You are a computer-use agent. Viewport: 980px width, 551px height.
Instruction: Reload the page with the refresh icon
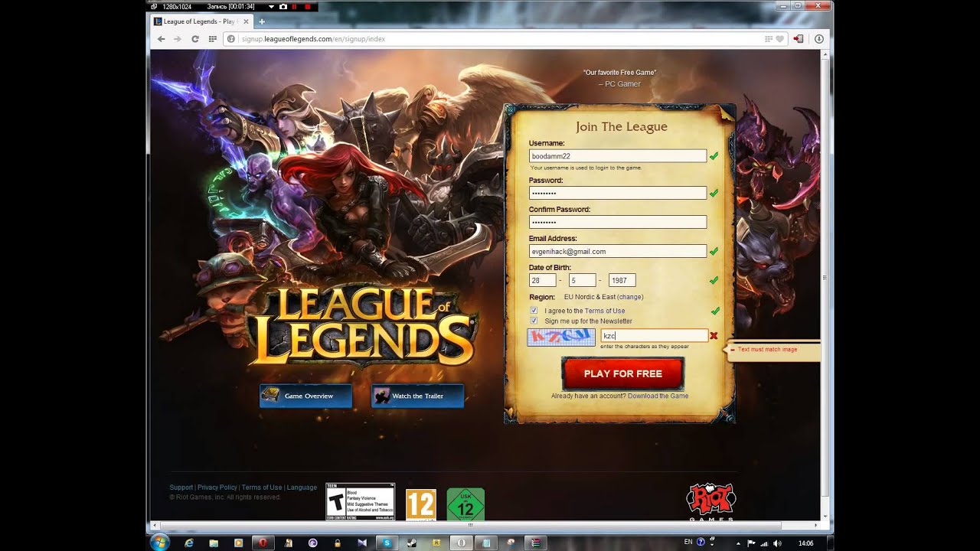195,38
